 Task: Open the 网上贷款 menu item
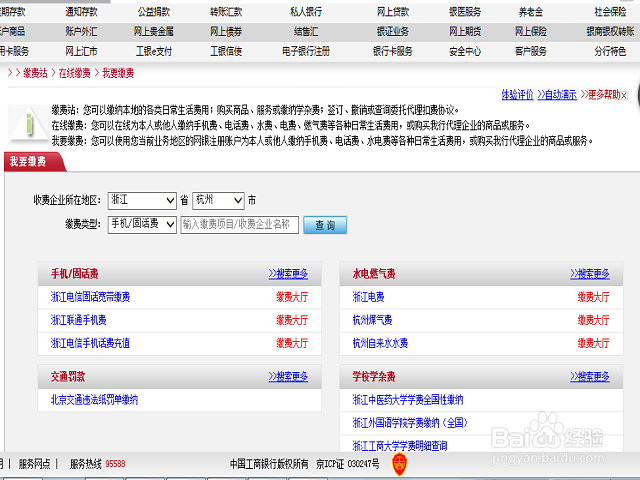393,12
